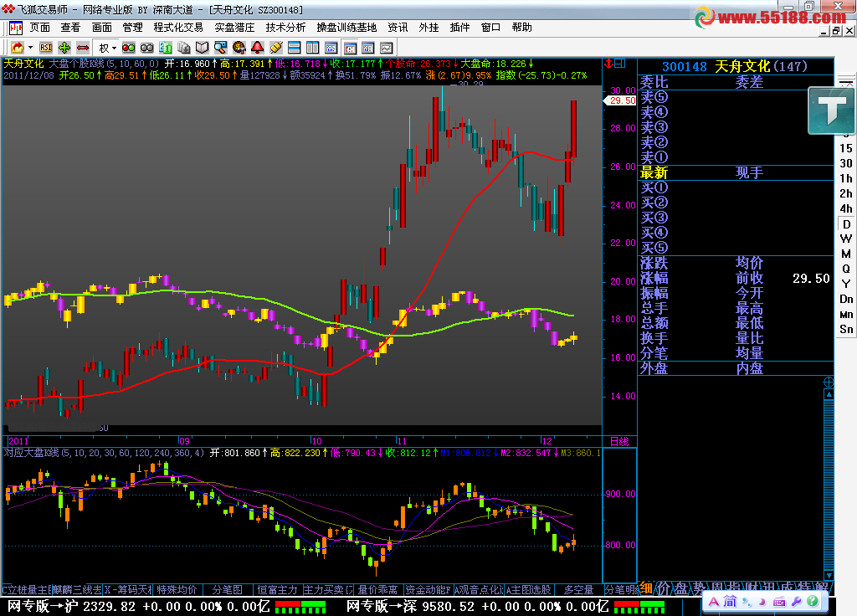The width and height of the screenshot is (857, 616).
Task: Click the 多空量 indicator tab
Action: point(578,590)
